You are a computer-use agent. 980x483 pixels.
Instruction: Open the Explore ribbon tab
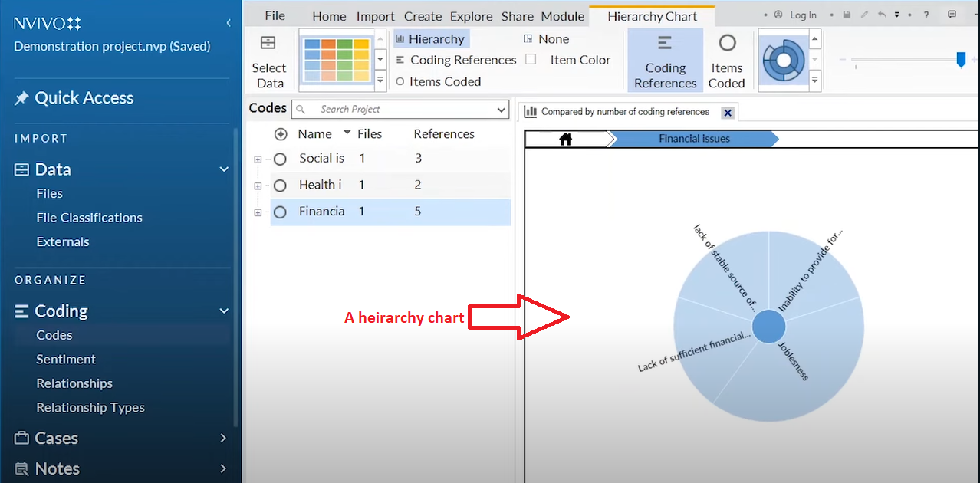point(472,16)
